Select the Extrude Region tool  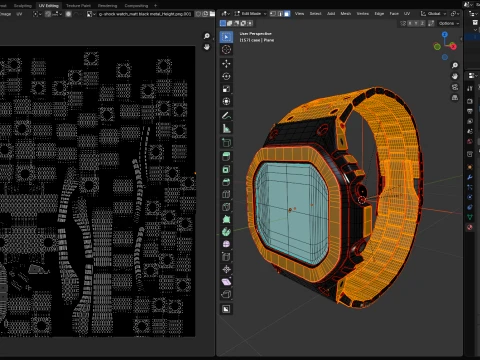[x=226, y=156]
